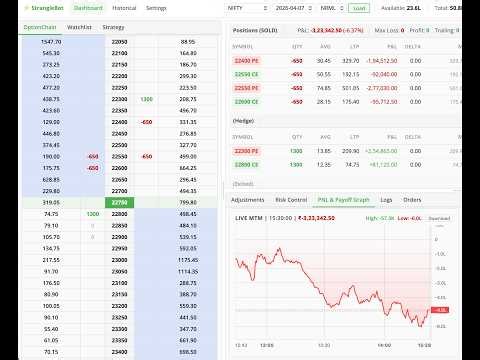
Task: Click the DELTA column header in Hedge table
Action: tap(413, 137)
